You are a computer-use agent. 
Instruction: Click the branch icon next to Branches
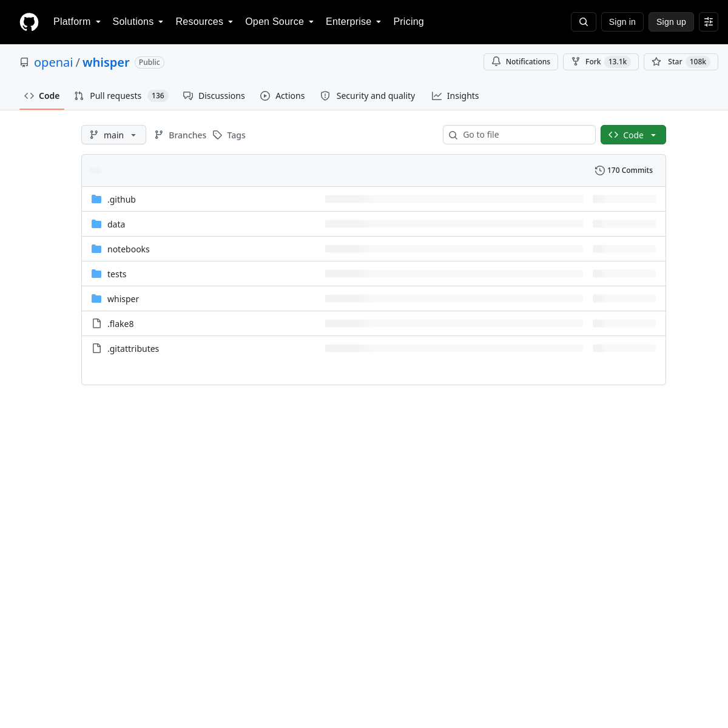click(x=159, y=135)
